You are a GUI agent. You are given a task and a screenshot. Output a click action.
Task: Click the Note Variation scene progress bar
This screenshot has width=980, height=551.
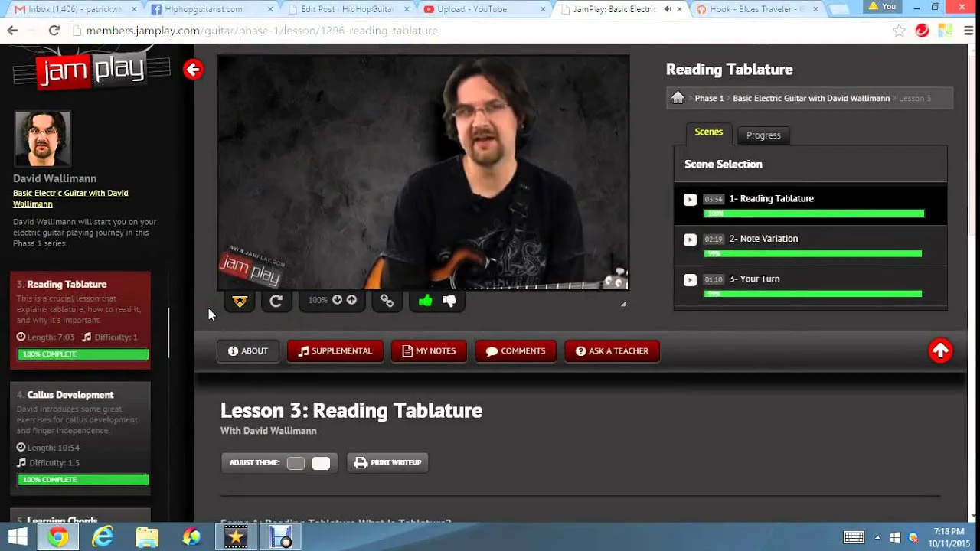[x=813, y=253]
